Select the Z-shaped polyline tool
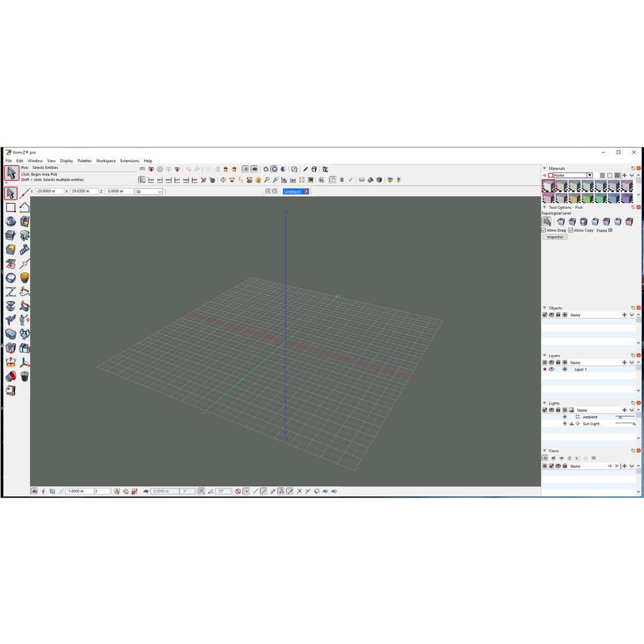The image size is (644, 644). pyautogui.click(x=11, y=292)
